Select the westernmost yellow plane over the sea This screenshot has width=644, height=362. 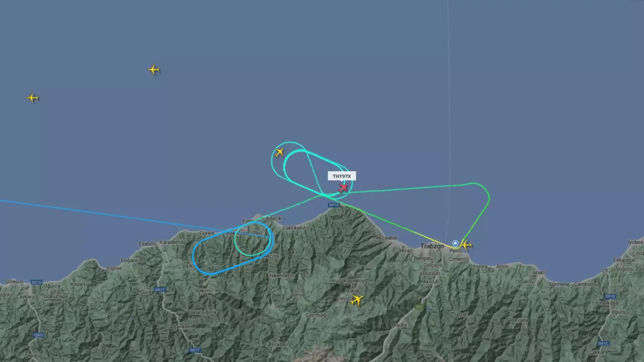33,98
